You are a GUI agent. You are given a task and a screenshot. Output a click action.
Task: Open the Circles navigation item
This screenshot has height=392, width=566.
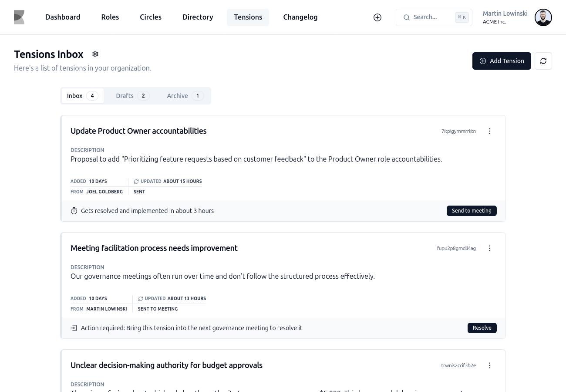(x=151, y=17)
